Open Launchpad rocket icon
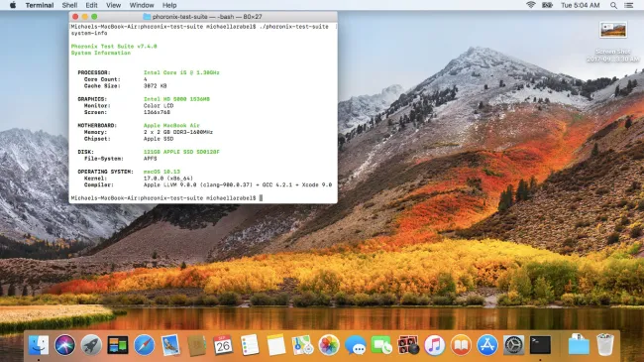644x362 pixels. click(91, 345)
